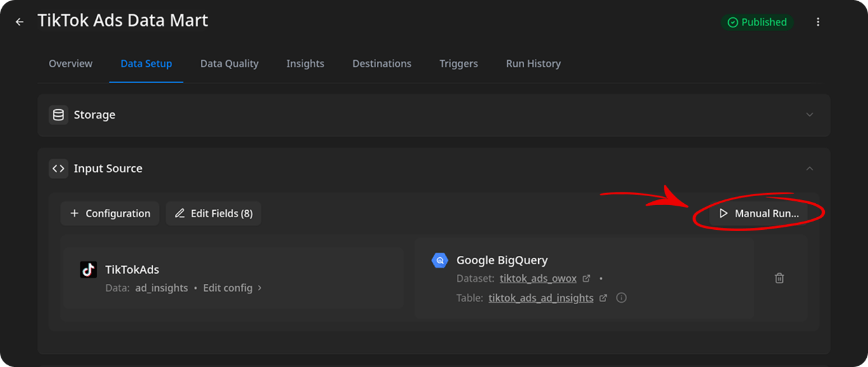Open the three-dot more options menu

point(818,22)
